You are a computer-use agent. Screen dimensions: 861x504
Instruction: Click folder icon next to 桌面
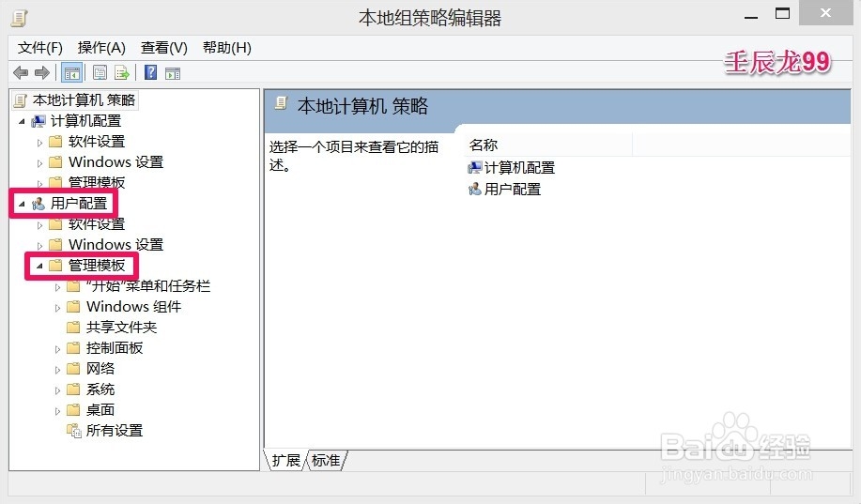(x=73, y=409)
